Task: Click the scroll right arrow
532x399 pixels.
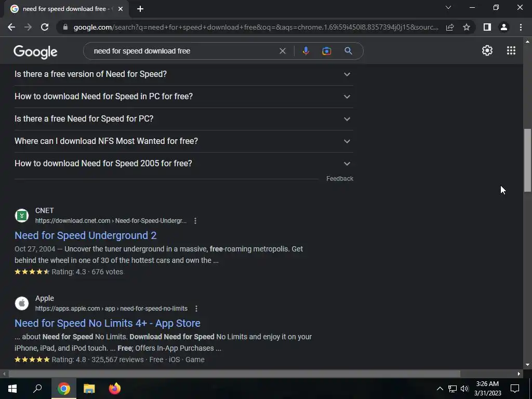Action: click(x=519, y=374)
